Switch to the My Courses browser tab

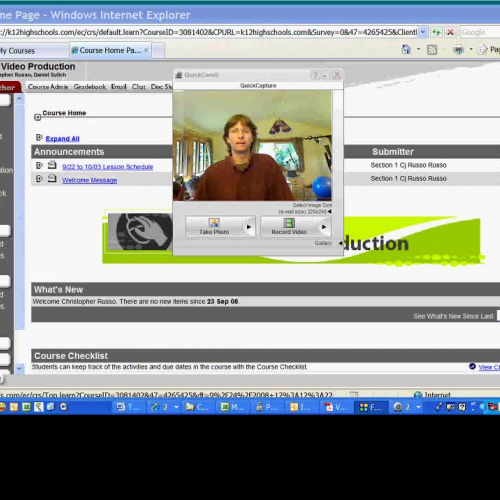click(x=33, y=51)
